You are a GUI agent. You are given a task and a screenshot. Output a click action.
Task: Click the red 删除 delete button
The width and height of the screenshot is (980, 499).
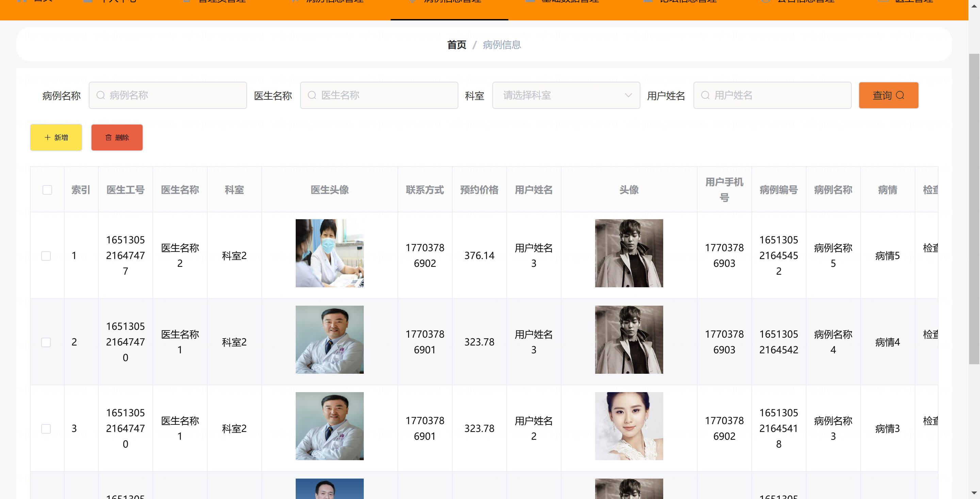point(117,138)
